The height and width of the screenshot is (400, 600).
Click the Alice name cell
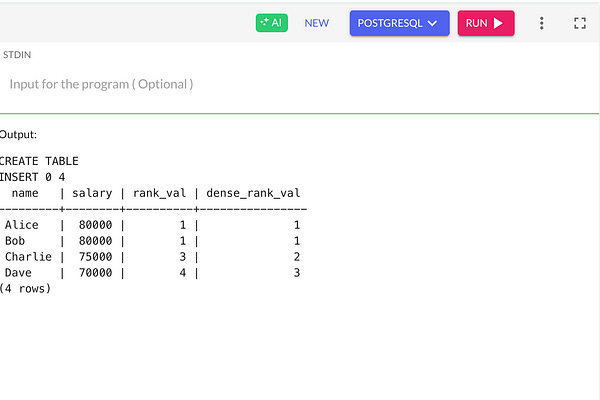pyautogui.click(x=22, y=225)
